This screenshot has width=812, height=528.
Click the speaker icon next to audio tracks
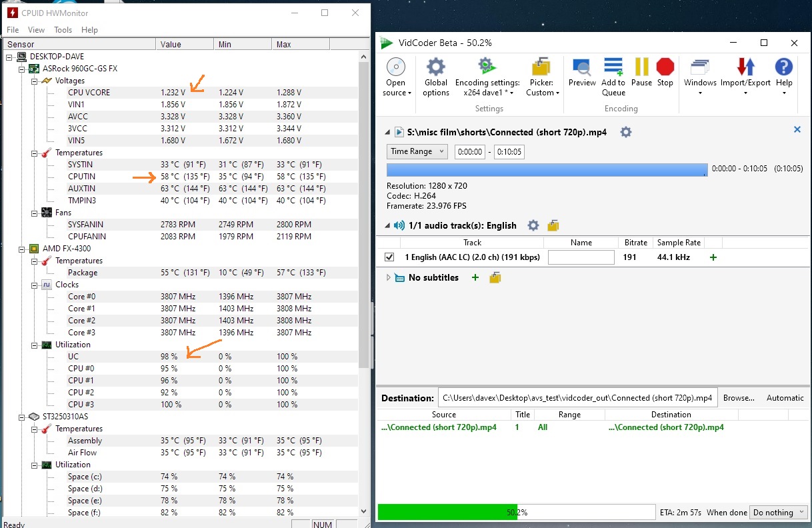tap(399, 225)
